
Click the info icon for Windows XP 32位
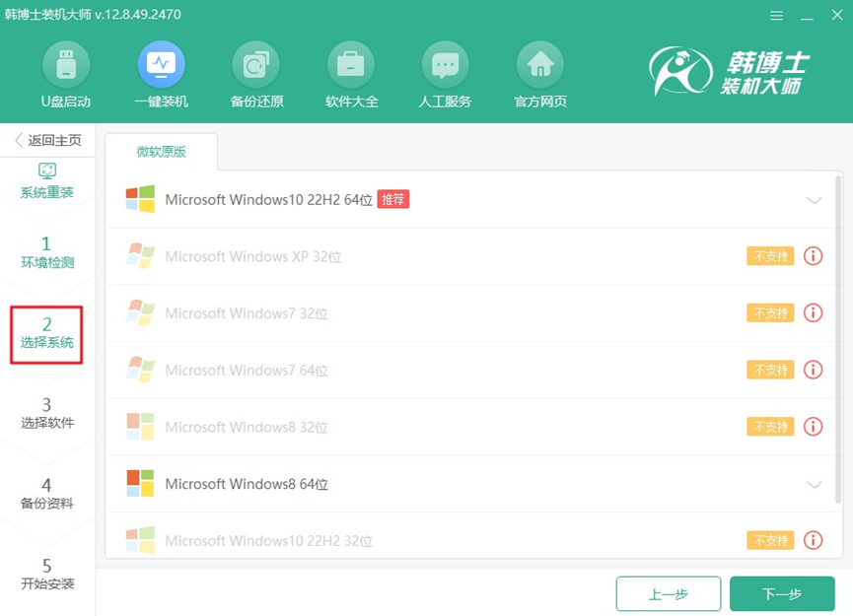pyautogui.click(x=813, y=256)
